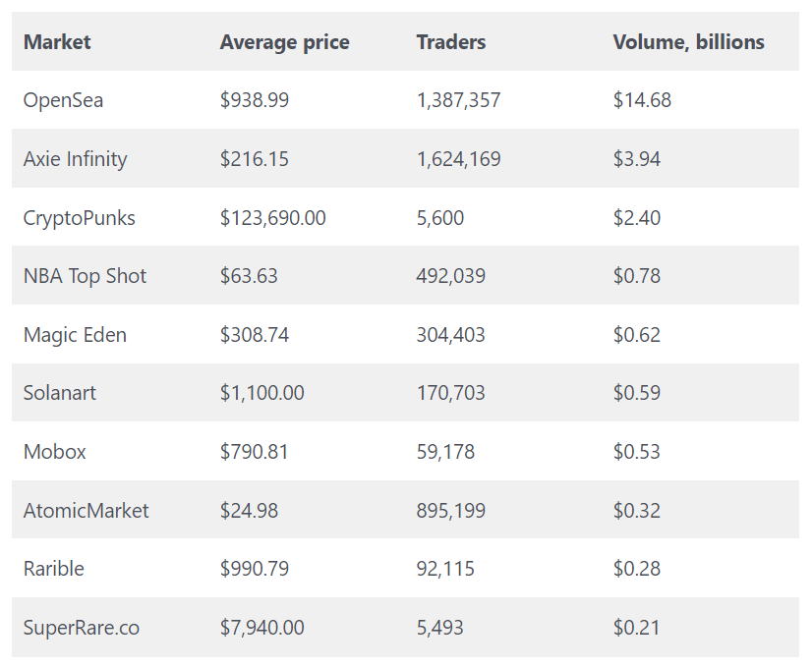Click the Average price column header
Image resolution: width=812 pixels, height=668 pixels.
coord(284,41)
